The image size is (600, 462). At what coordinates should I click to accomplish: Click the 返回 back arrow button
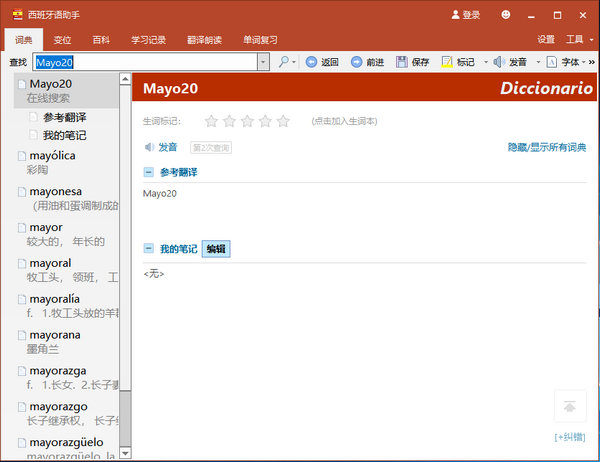(311, 62)
